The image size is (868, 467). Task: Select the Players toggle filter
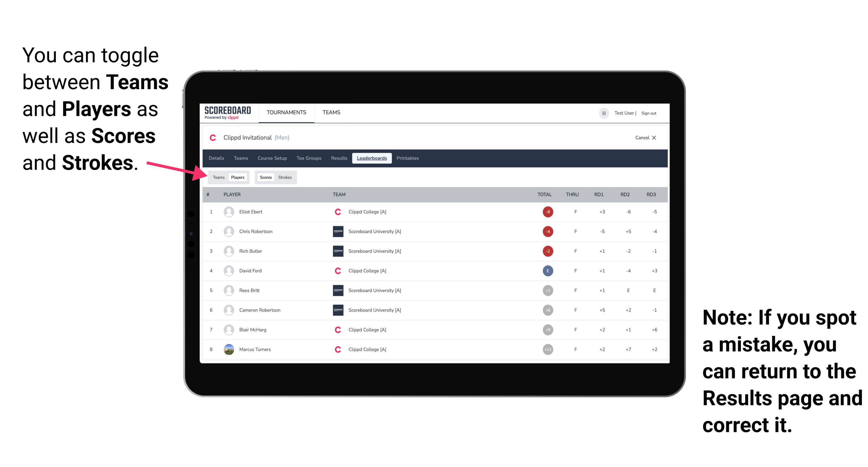[237, 177]
